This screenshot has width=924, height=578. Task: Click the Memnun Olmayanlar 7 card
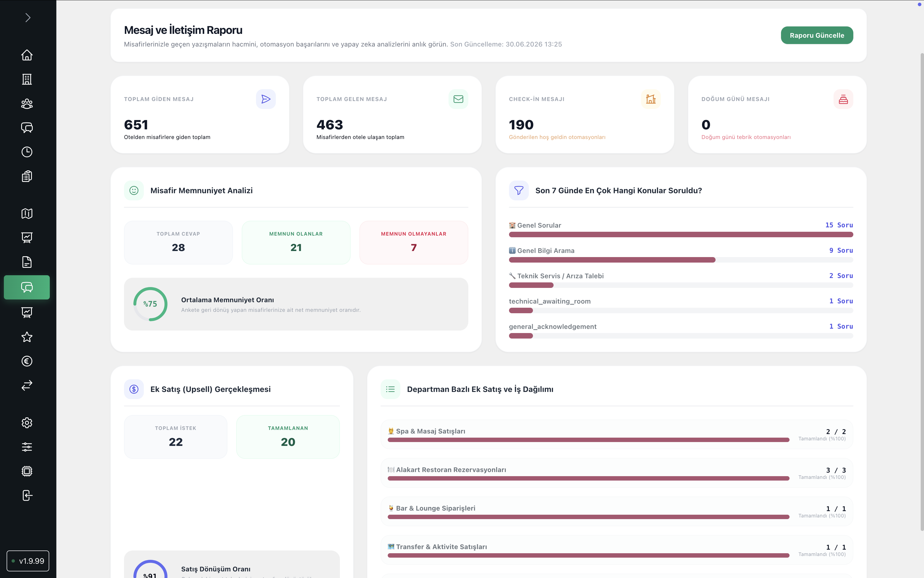(414, 242)
